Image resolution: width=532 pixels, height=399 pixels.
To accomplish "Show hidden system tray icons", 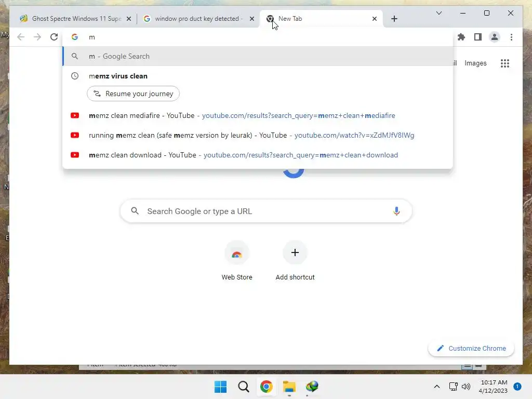I will coord(436,387).
